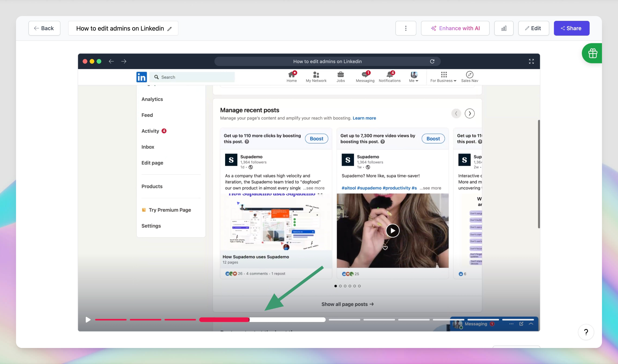Open Sales Nav
618x364 pixels.
pos(469,77)
